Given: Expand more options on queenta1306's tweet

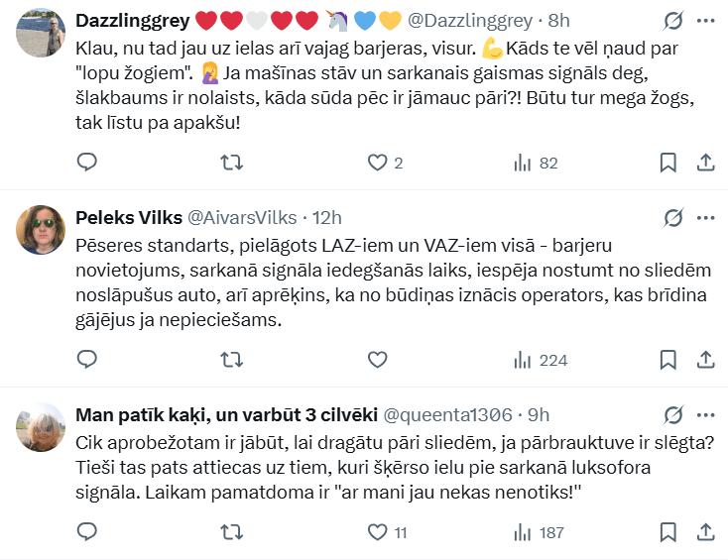Looking at the screenshot, I should [705, 413].
